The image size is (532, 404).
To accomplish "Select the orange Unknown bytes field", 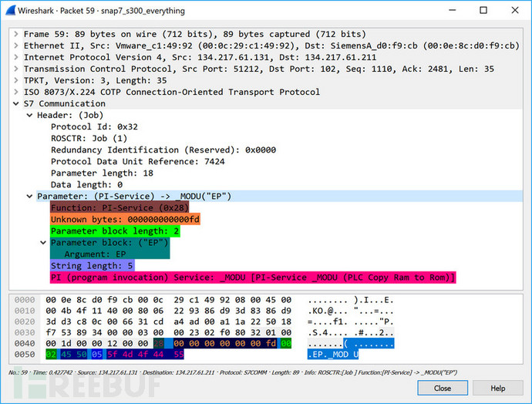I will click(125, 219).
